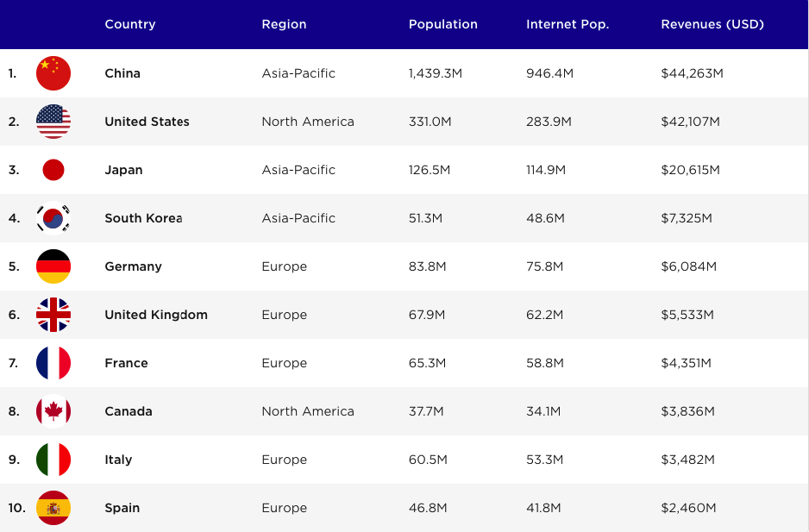Click the United Kingdom flag icon
This screenshot has width=809, height=532.
(x=53, y=315)
